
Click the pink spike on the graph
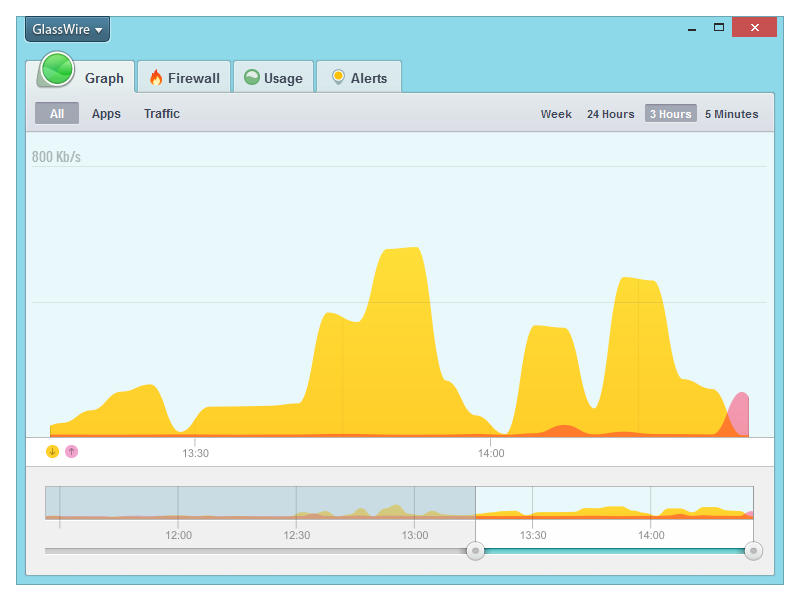coord(737,410)
